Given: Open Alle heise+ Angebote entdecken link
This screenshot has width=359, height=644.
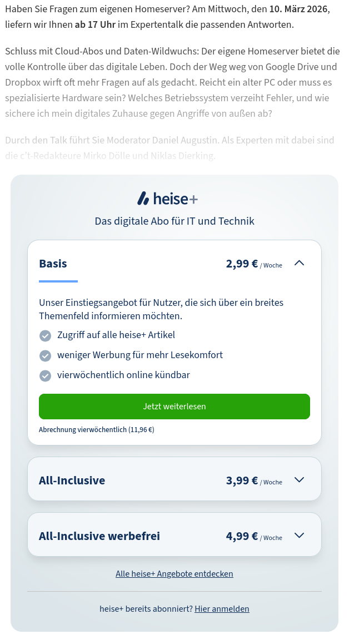Looking at the screenshot, I should (x=174, y=574).
